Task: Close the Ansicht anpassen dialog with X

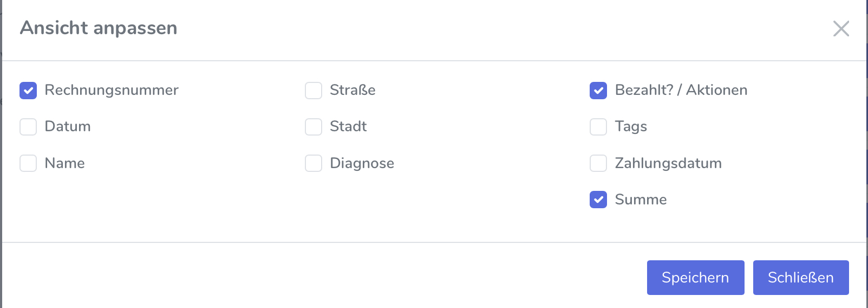Action: coord(841,28)
